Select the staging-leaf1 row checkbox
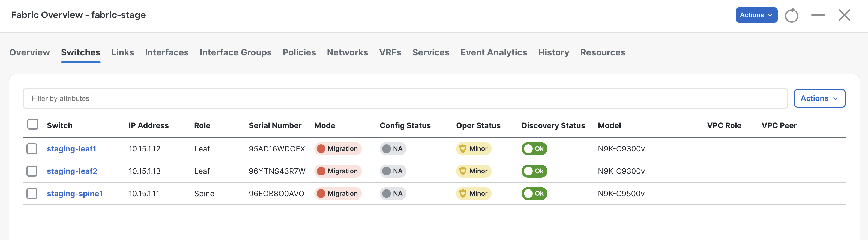868x240 pixels. (32, 148)
